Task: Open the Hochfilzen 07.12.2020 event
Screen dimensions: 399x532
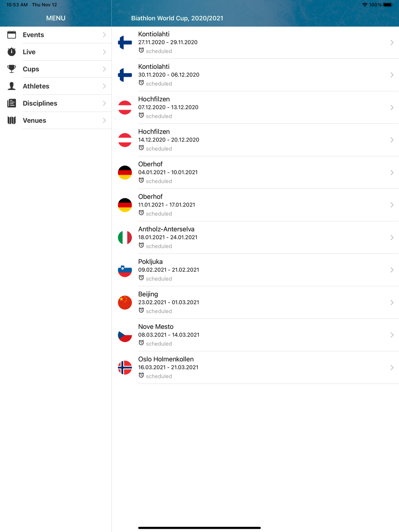Action: pos(255,108)
